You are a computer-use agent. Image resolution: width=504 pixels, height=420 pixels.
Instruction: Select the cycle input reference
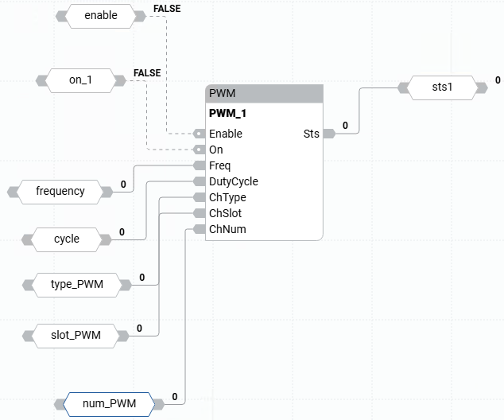pyautogui.click(x=67, y=239)
